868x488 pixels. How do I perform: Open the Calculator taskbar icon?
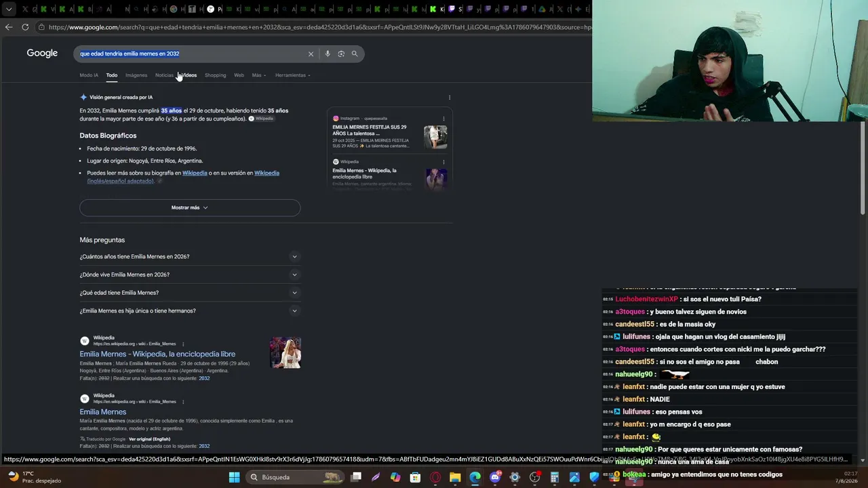click(x=554, y=477)
